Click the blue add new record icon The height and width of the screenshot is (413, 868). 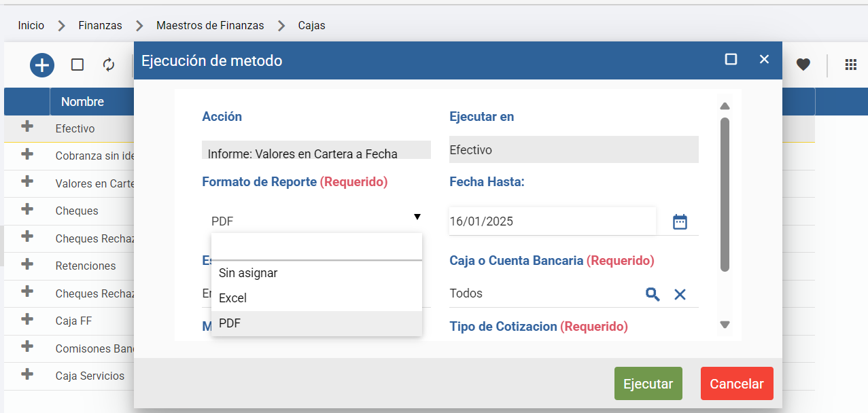[x=42, y=65]
